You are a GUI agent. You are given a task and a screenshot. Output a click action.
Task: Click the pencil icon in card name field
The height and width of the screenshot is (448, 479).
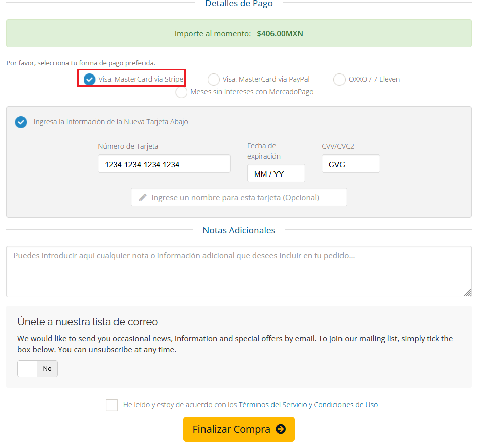coord(143,198)
